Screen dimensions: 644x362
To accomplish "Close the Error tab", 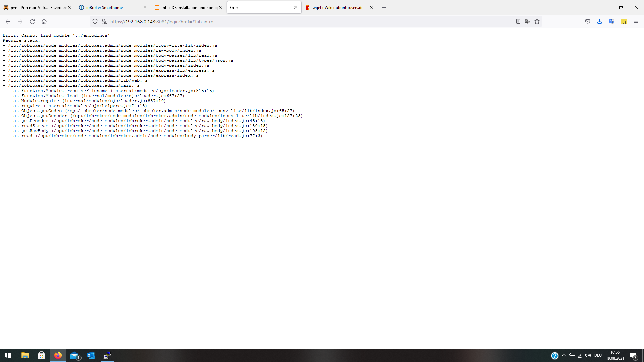I will [x=296, y=8].
